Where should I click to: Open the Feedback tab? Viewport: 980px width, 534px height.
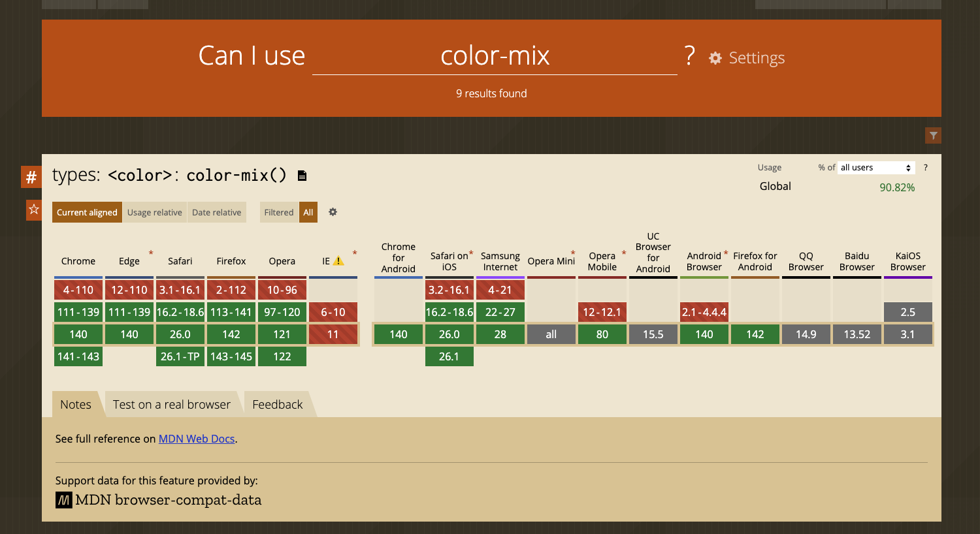(x=277, y=404)
